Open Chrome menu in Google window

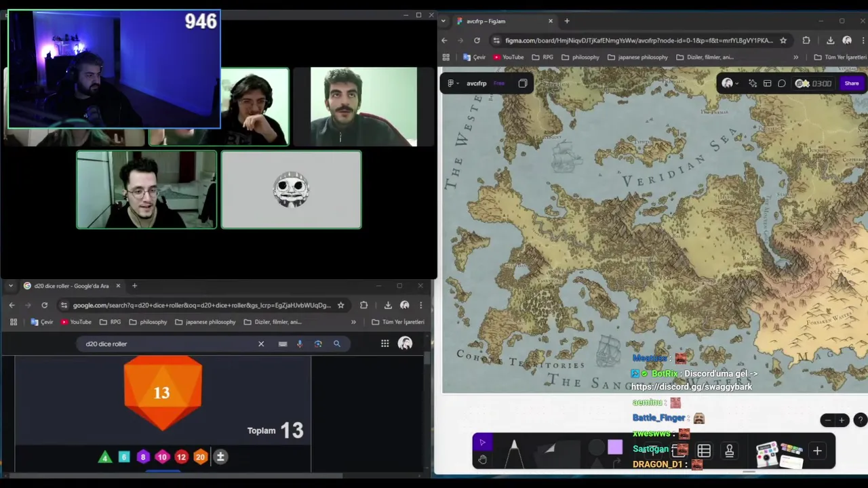420,305
